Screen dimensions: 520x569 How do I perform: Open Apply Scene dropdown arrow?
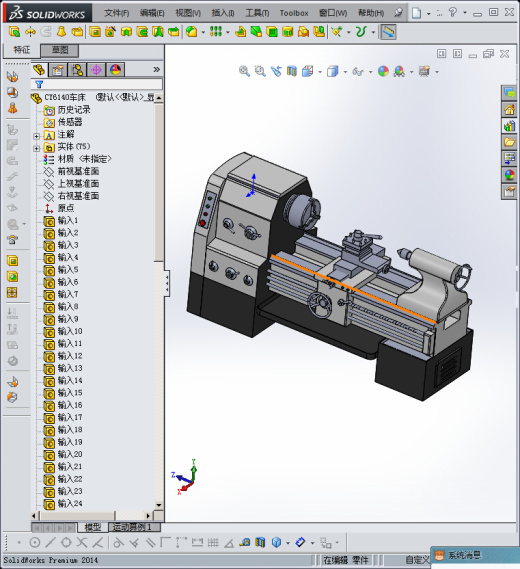coord(412,72)
